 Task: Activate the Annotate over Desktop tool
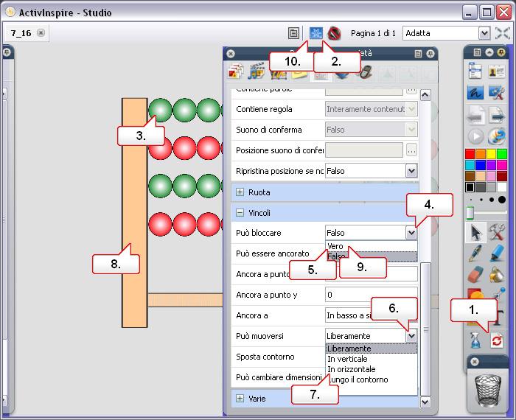pyautogui.click(x=475, y=93)
